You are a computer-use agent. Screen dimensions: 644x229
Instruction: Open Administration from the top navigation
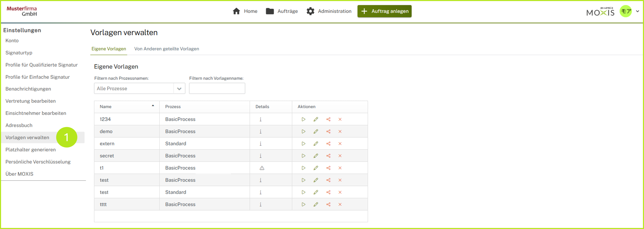click(x=329, y=11)
